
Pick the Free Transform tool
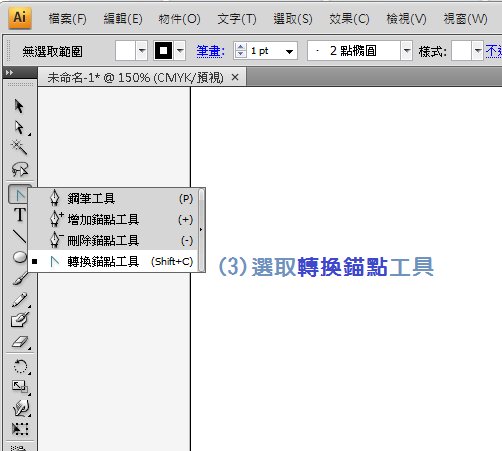(x=20, y=429)
